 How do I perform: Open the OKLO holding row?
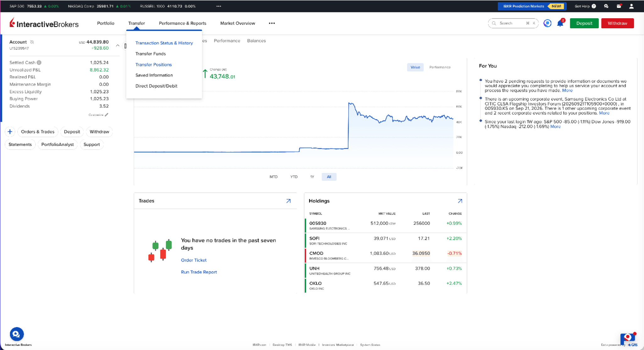coord(386,286)
